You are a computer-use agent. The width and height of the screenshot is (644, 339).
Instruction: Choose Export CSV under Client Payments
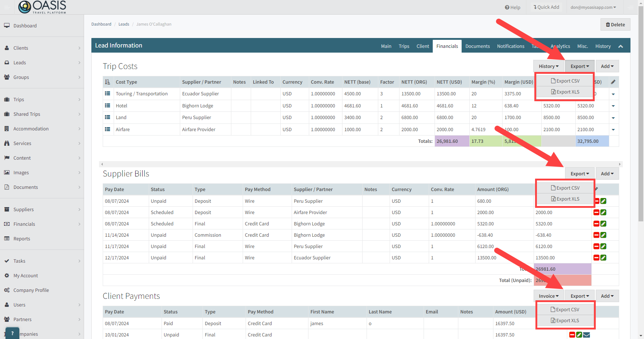(x=565, y=309)
